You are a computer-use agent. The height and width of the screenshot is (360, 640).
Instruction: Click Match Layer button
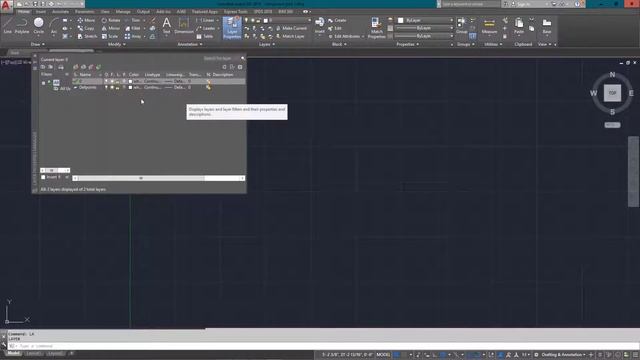point(290,36)
